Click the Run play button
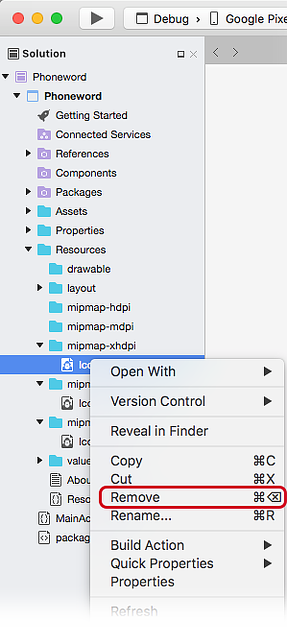287x644 pixels. point(97,18)
